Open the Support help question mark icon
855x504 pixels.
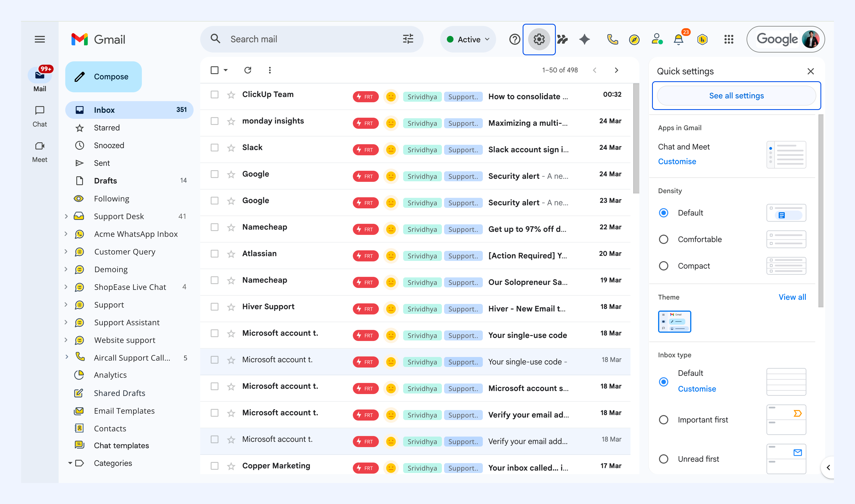pos(515,40)
